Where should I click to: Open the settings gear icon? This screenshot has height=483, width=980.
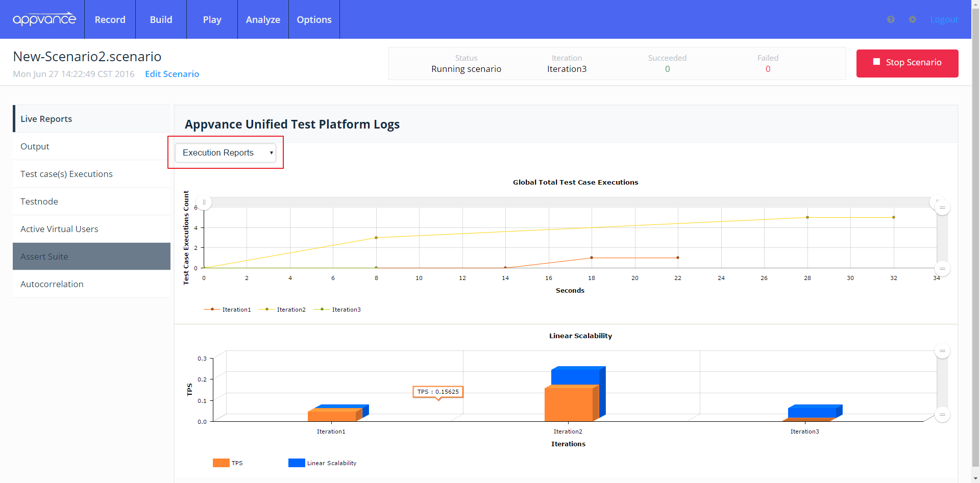pyautogui.click(x=913, y=19)
